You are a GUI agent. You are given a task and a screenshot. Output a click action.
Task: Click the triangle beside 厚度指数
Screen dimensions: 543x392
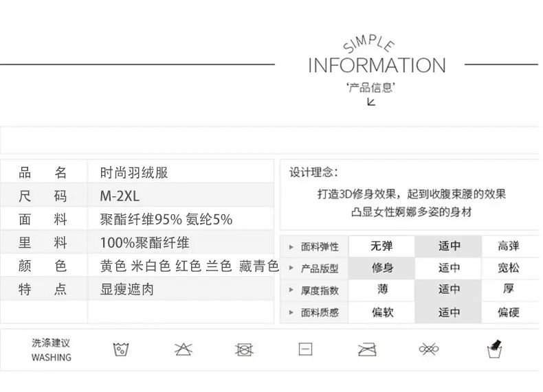[x=291, y=290]
